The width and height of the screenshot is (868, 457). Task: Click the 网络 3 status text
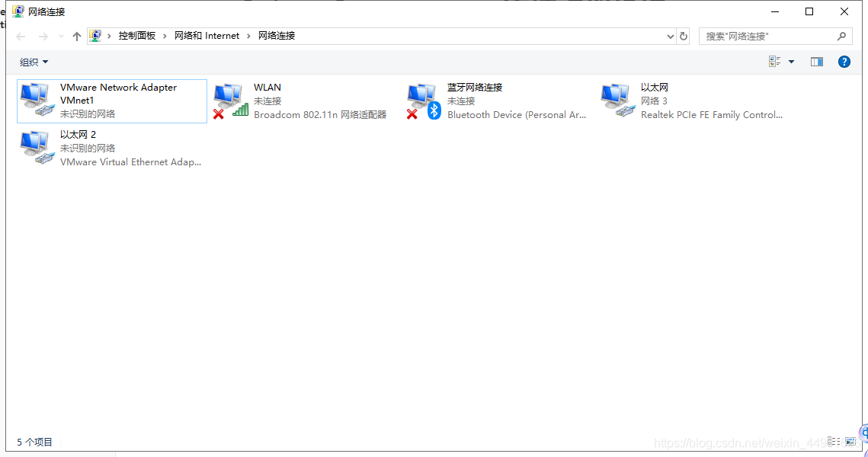click(654, 101)
